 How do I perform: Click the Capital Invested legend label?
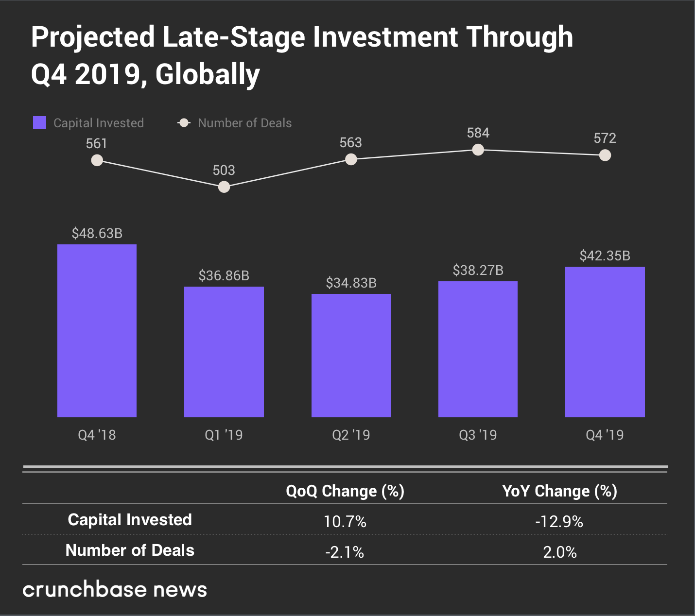99,123
